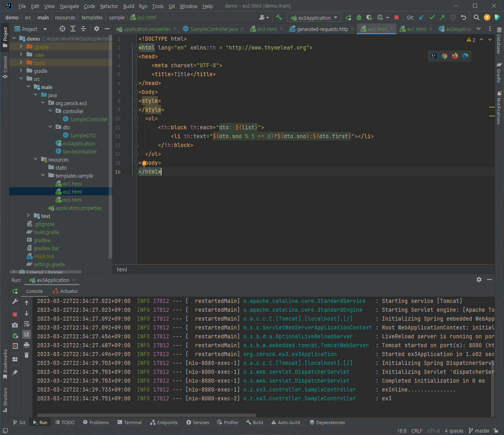Expand the test folder

point(28,216)
